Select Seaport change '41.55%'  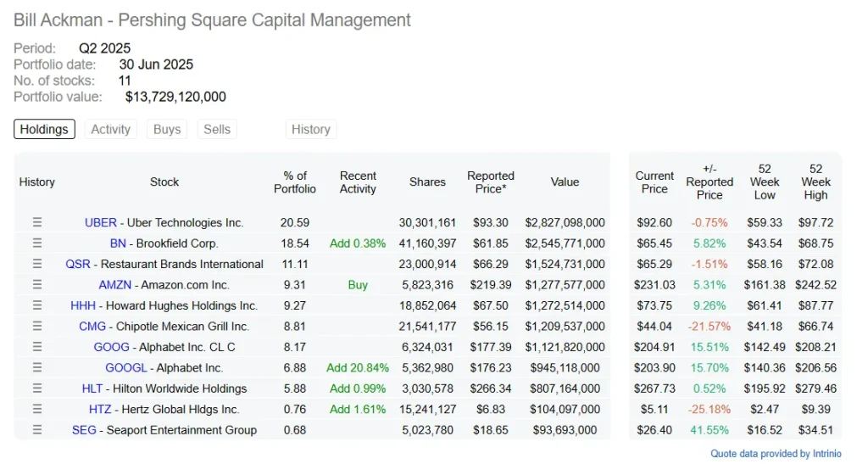coord(709,430)
